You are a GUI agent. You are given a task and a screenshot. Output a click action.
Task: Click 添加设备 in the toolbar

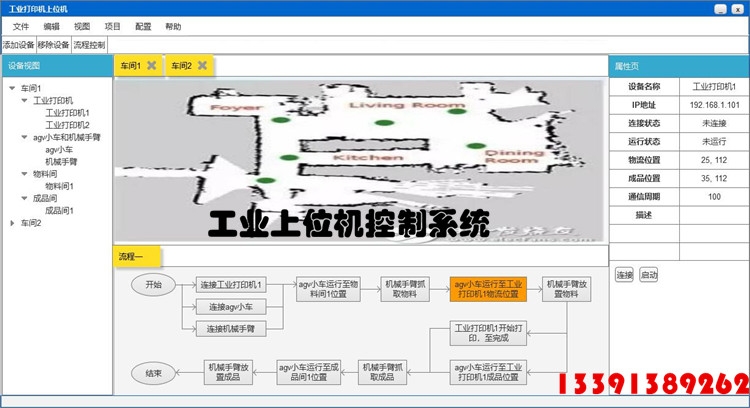click(x=18, y=45)
